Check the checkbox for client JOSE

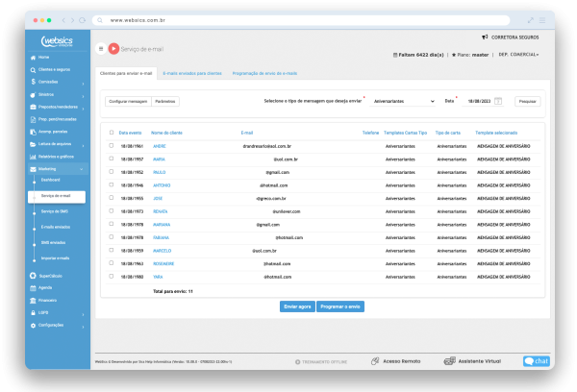(x=112, y=198)
